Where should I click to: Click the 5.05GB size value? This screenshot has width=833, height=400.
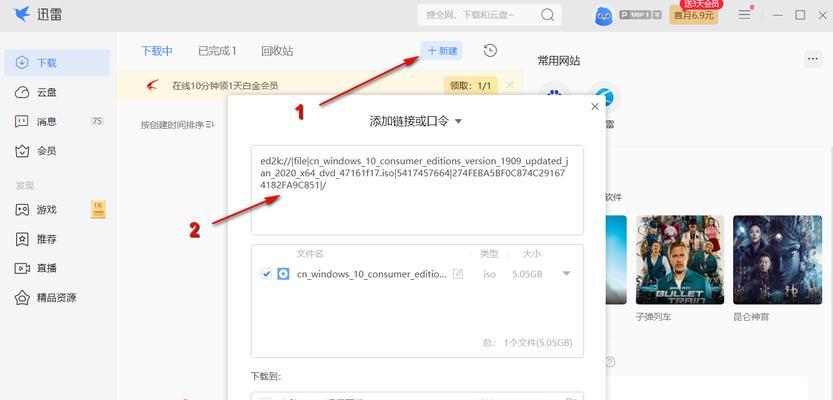[527, 274]
